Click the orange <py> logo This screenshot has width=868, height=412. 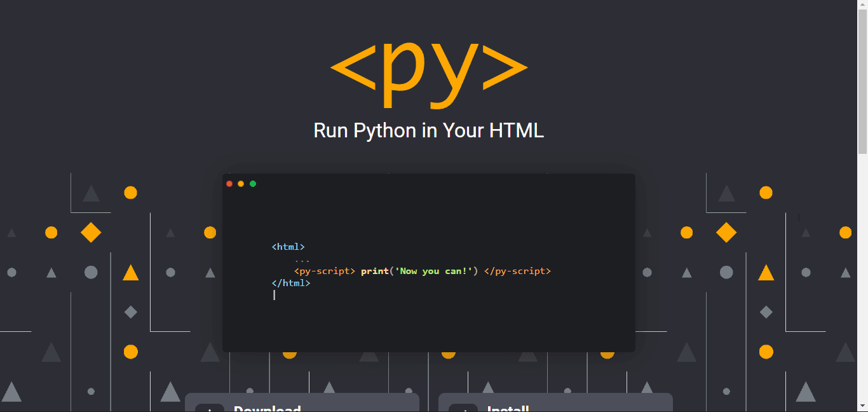pos(429,69)
